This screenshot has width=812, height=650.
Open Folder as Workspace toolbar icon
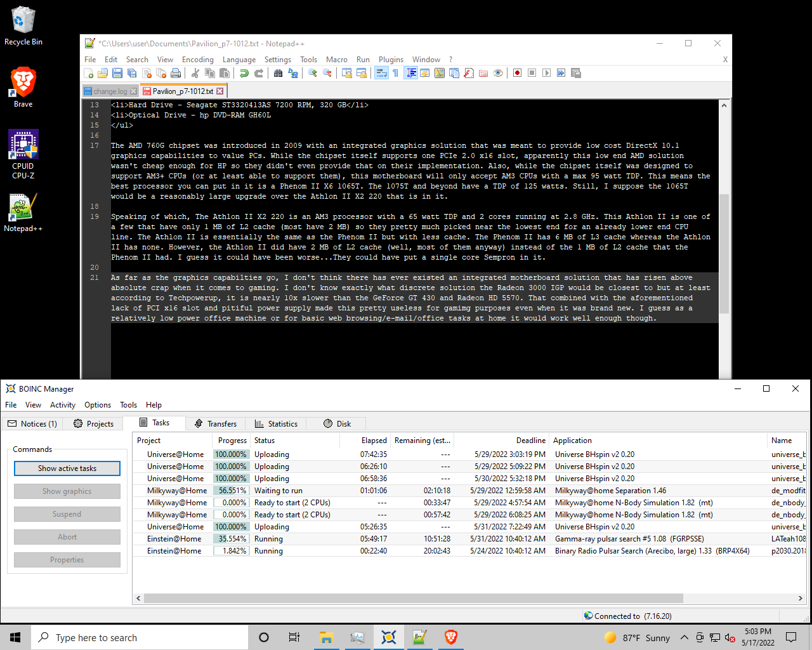[483, 73]
